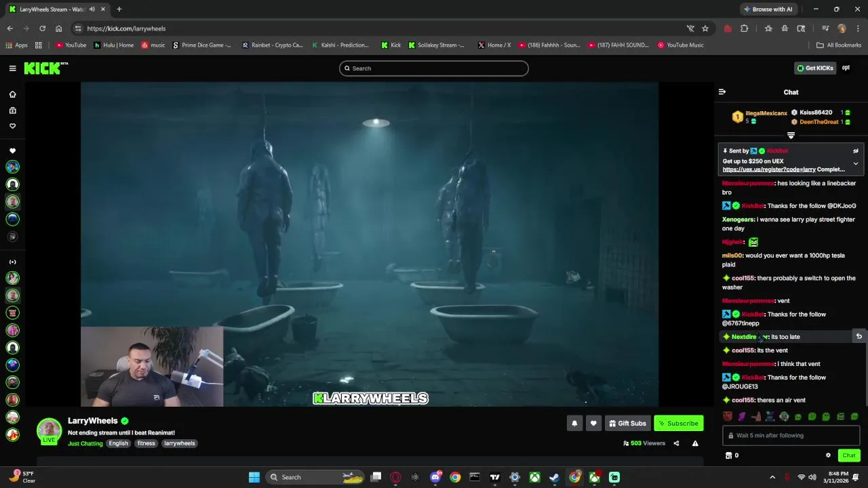868x488 pixels.
Task: Click the taskbar Search box
Action: [x=316, y=477]
